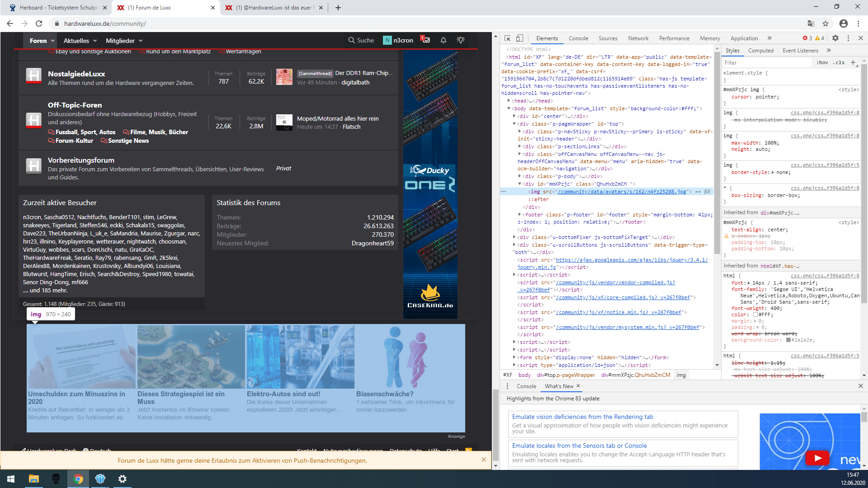
Task: Reload the page
Action: [x=39, y=23]
